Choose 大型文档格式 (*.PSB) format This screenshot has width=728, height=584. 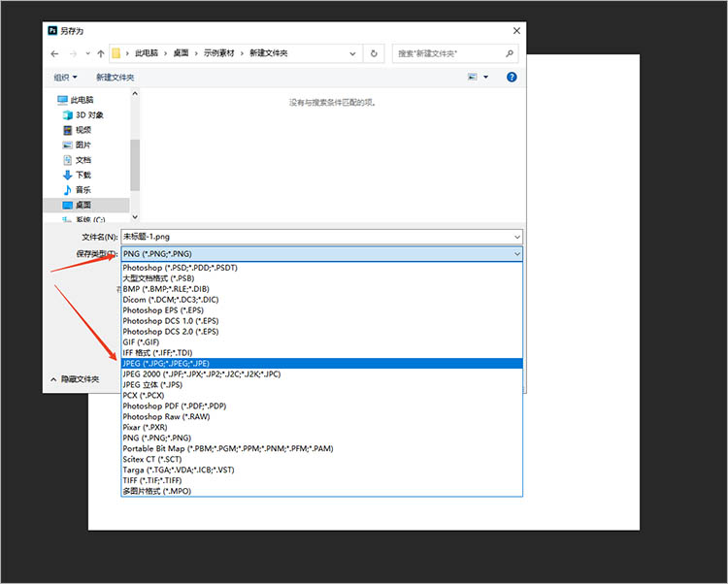(321, 278)
